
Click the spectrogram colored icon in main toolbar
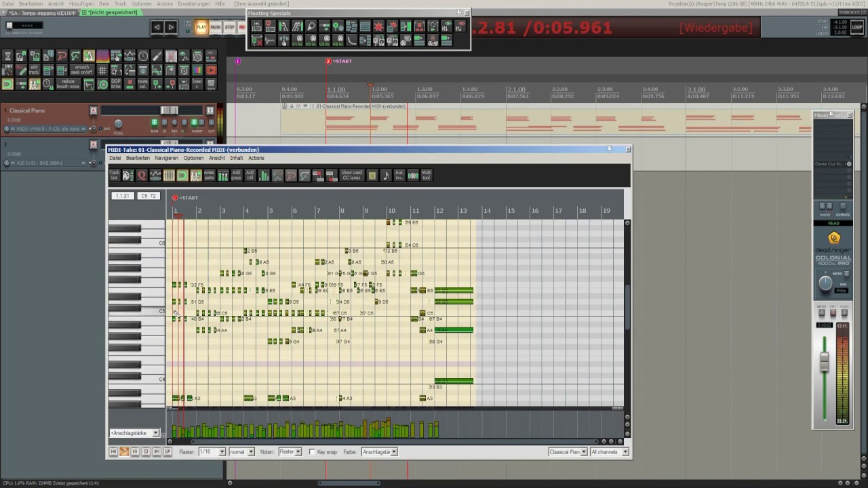102,56
